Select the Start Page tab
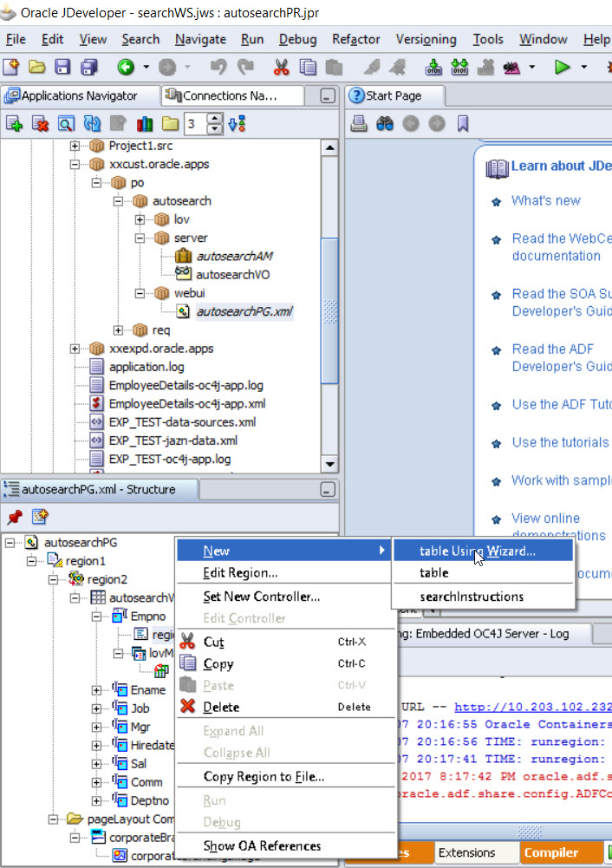 coord(394,95)
